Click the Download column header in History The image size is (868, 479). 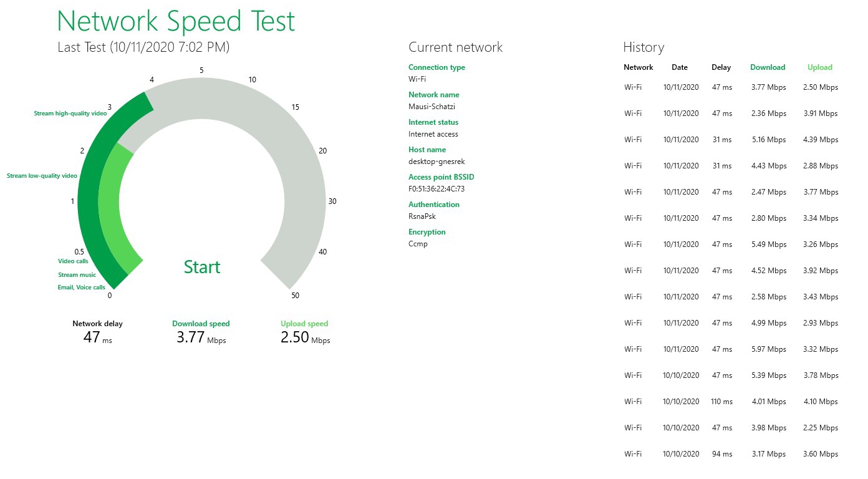coord(767,67)
